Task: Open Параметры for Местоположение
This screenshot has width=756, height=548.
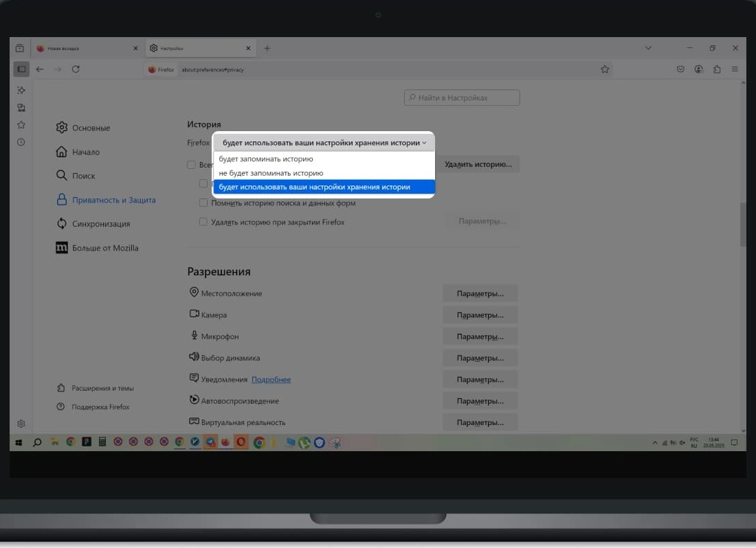Action: (x=480, y=293)
